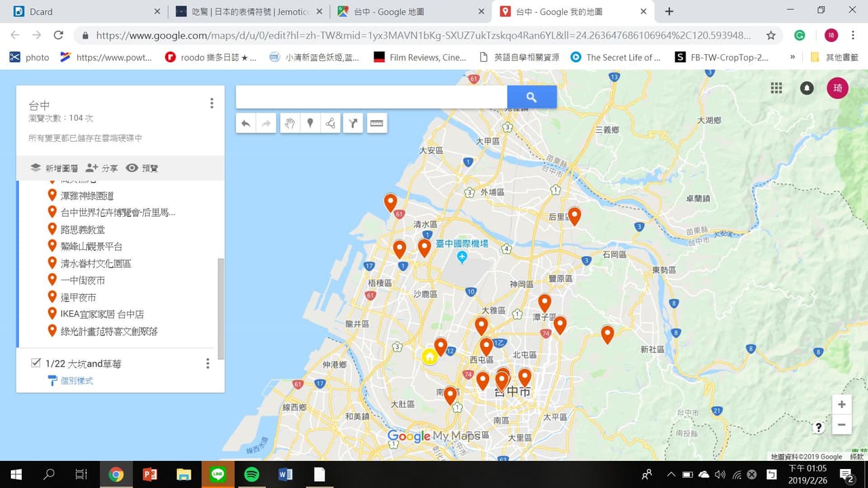868x488 pixels.
Task: Open the photo bookmark
Action: (x=29, y=58)
